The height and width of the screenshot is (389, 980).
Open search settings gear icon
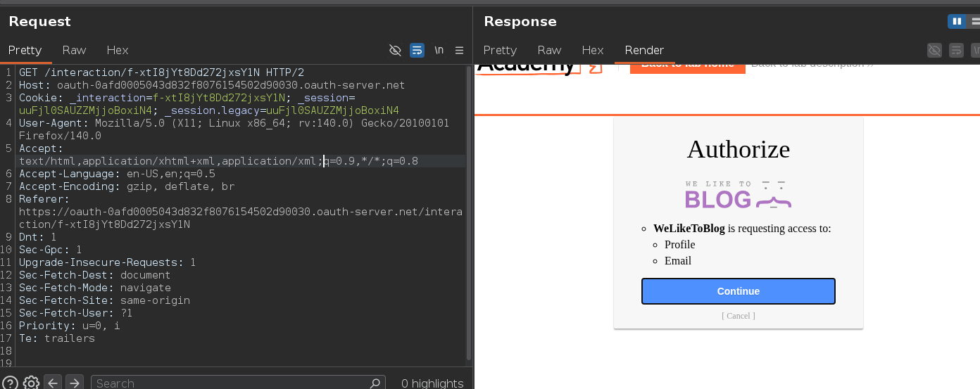(31, 383)
